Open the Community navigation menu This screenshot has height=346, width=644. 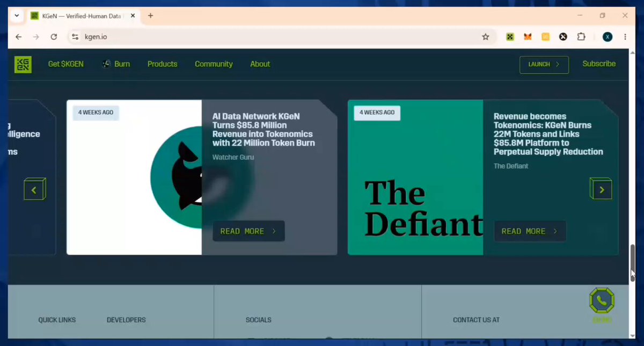click(214, 64)
